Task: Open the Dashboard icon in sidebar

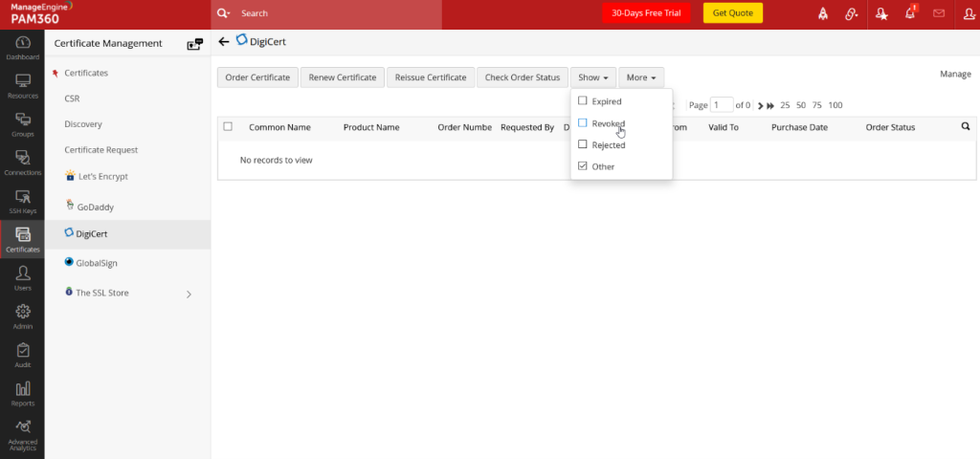Action: coord(22,47)
